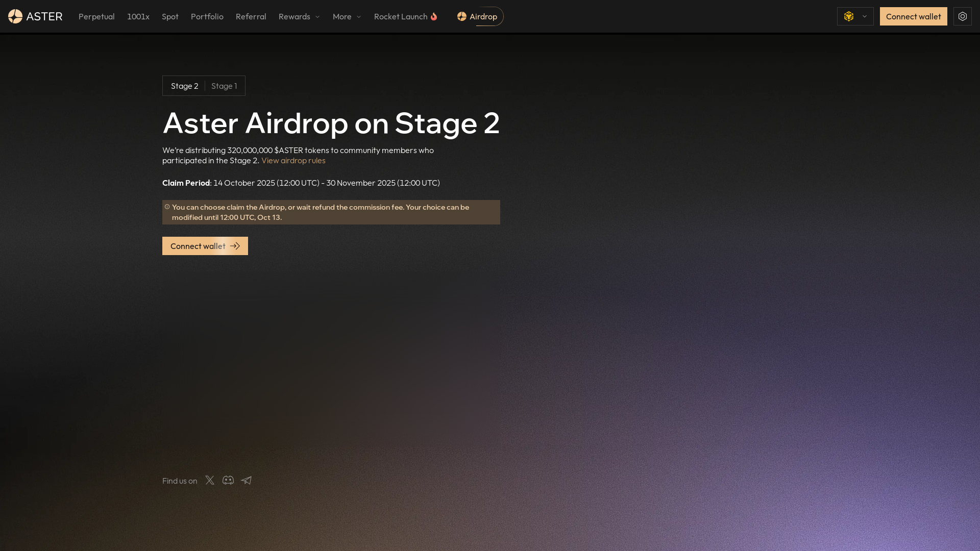This screenshot has width=980, height=551.
Task: Open the Spot trading page
Action: pyautogui.click(x=170, y=16)
